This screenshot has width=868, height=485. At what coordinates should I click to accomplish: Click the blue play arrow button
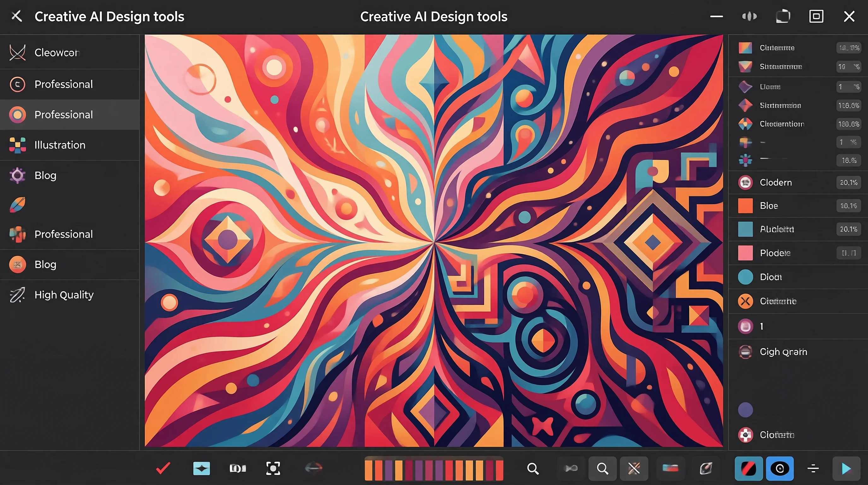point(846,469)
